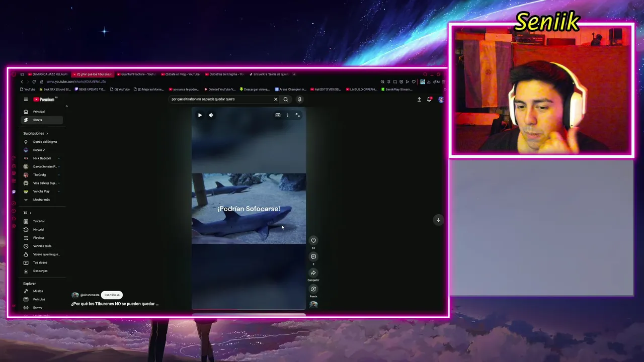The height and width of the screenshot is (362, 644).
Task: Click the browser address bar URL
Action: click(76, 82)
